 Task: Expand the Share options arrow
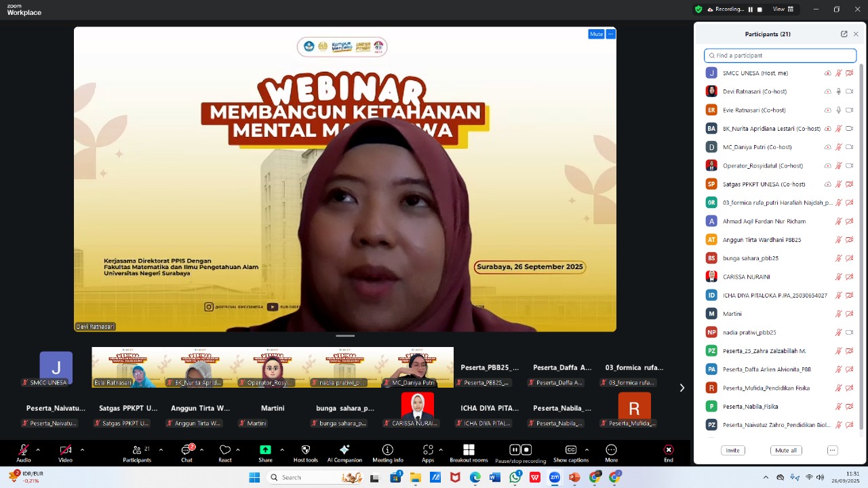coord(282,449)
